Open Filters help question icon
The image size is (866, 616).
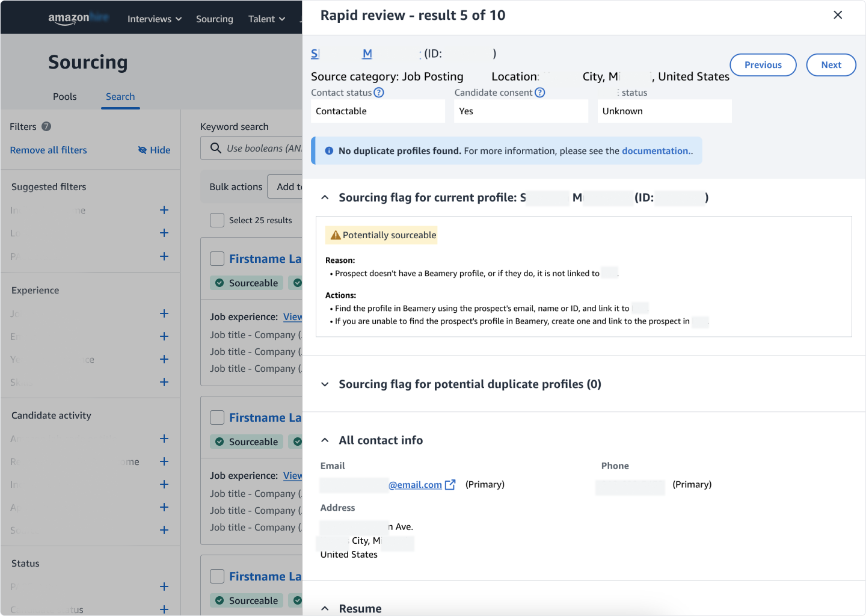pos(46,127)
